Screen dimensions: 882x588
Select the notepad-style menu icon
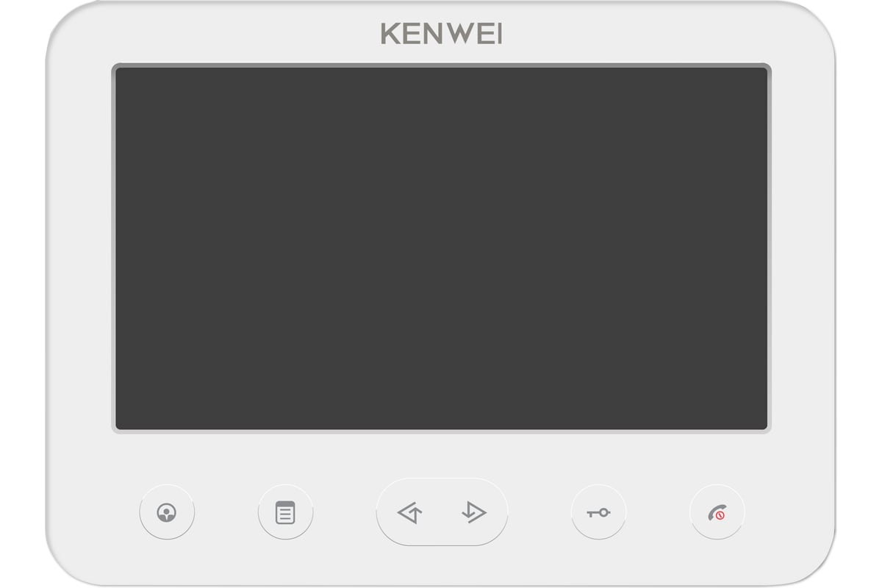click(285, 512)
